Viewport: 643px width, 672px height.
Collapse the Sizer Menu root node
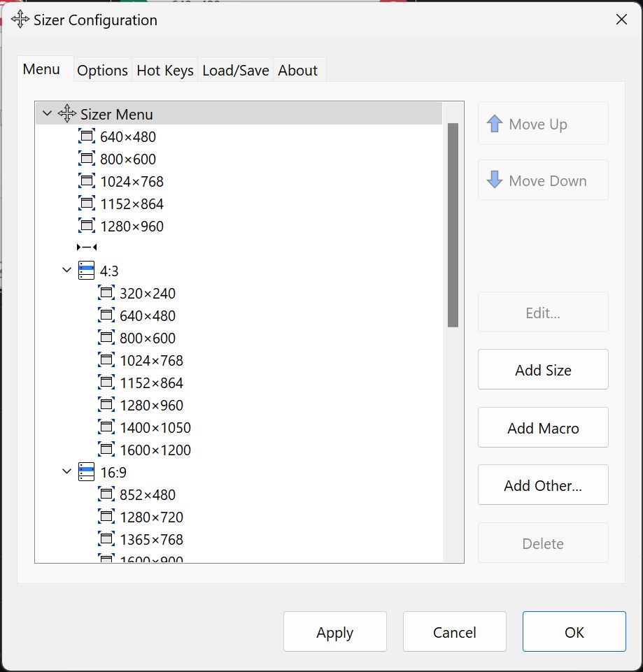point(47,113)
